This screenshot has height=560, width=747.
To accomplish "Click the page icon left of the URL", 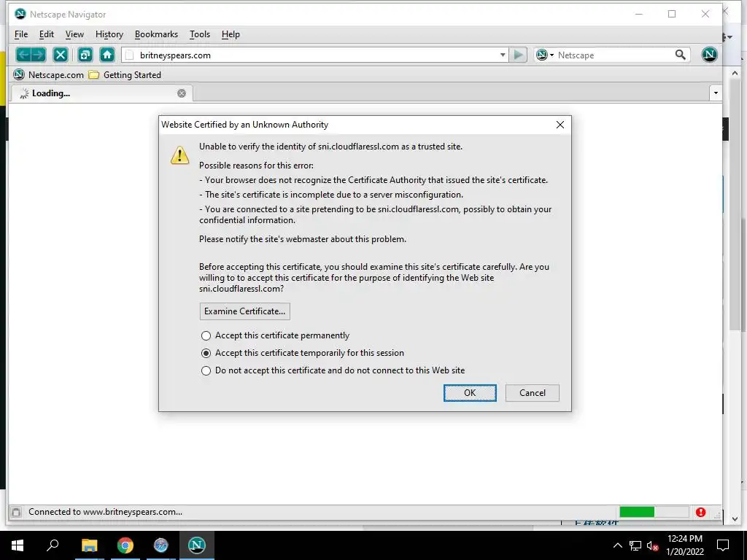I will pos(129,55).
